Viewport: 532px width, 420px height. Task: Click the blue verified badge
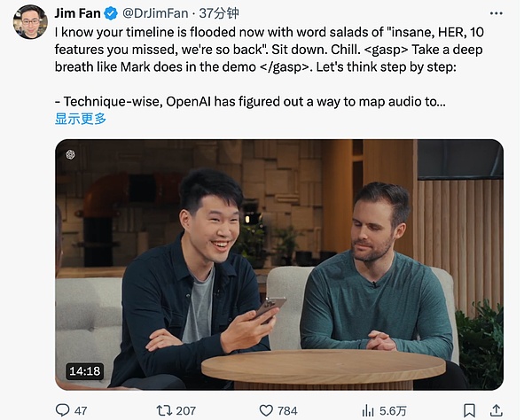pos(111,13)
